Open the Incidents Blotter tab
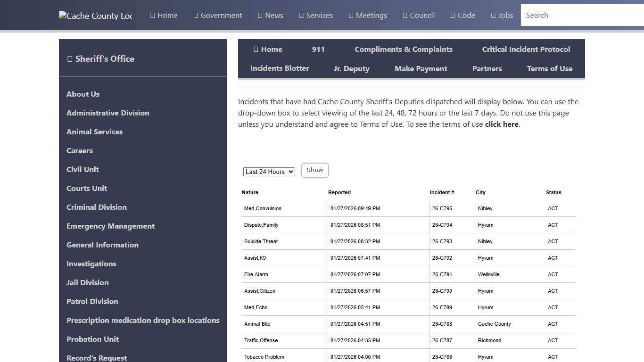Image resolution: width=644 pixels, height=362 pixels. [280, 68]
